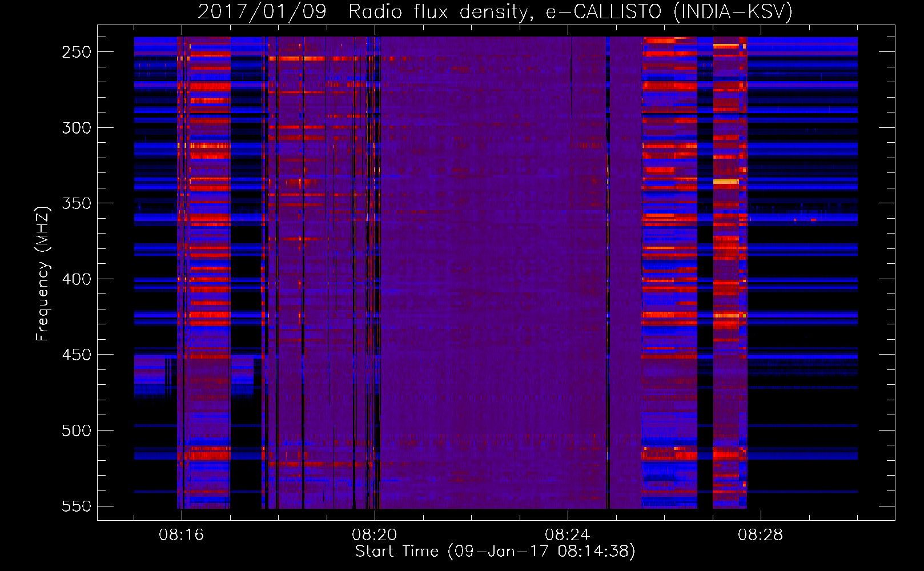Click the 400 frequency tick label
Image resolution: width=924 pixels, height=571 pixels.
77,279
